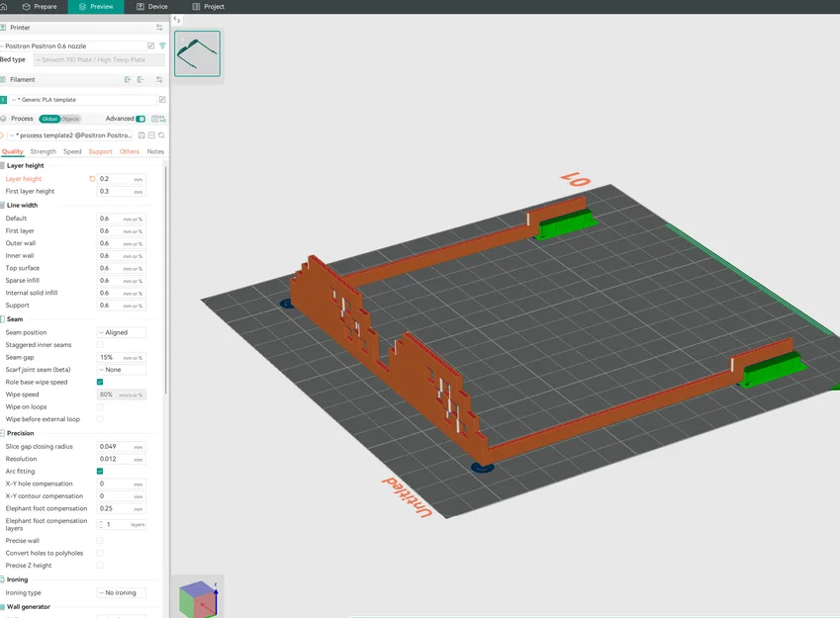Edit Generic PLA template preset

pyautogui.click(x=162, y=100)
